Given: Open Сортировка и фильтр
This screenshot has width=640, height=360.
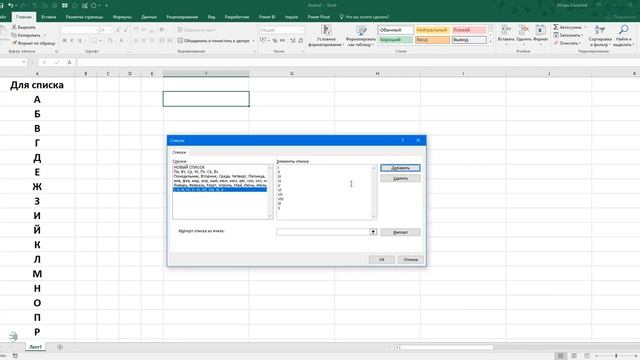Looking at the screenshot, I should [600, 36].
